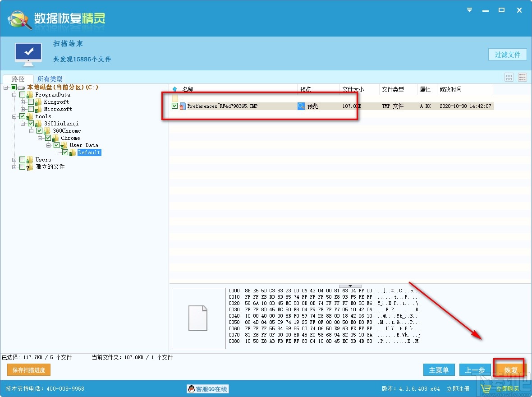Click the 过滤文件 button

tap(507, 55)
